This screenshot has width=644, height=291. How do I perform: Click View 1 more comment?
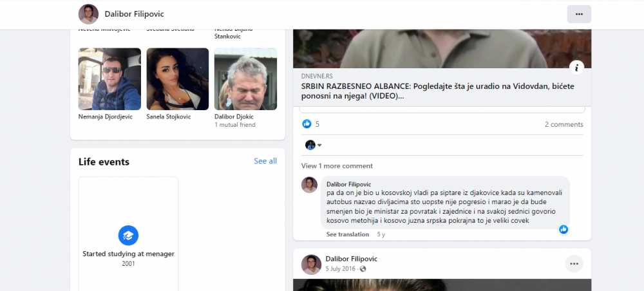coord(337,166)
